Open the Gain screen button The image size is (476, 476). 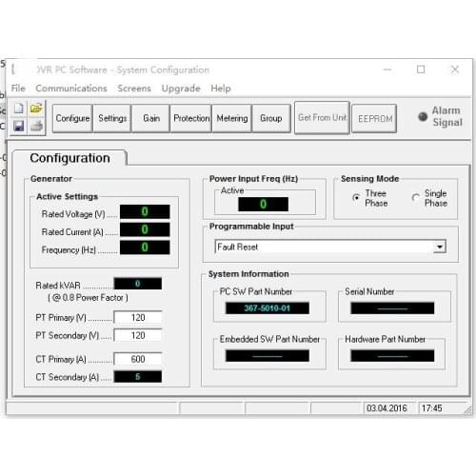[x=151, y=118]
